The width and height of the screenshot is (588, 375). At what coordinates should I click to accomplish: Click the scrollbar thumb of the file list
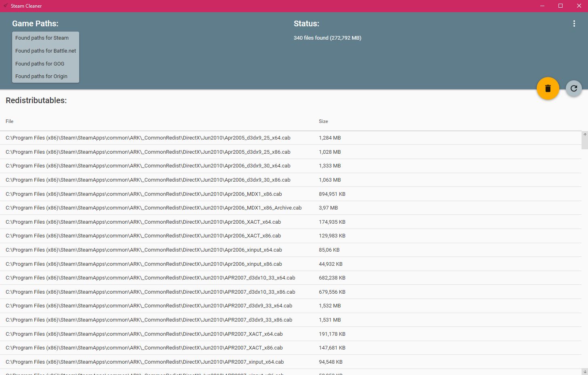[x=585, y=143]
